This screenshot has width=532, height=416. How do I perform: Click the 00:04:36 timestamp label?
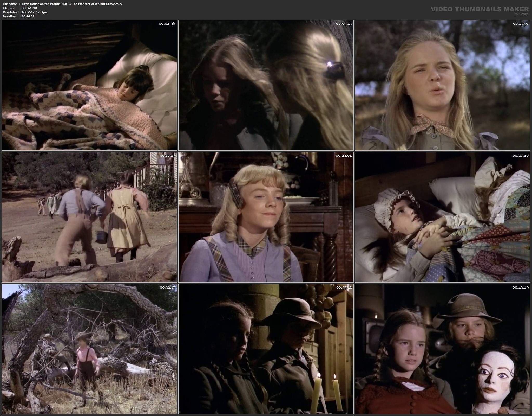[167, 24]
